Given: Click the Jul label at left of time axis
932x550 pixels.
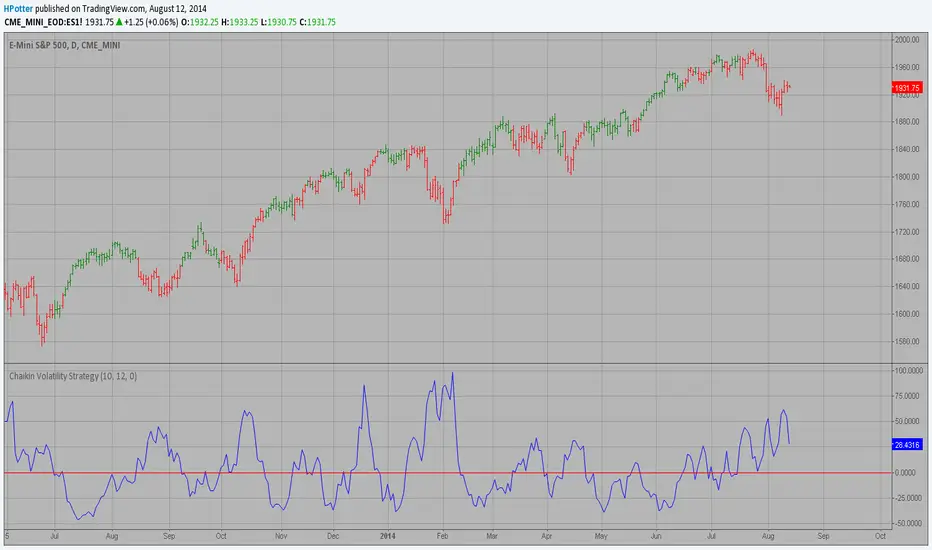Looking at the screenshot, I should pos(54,536).
